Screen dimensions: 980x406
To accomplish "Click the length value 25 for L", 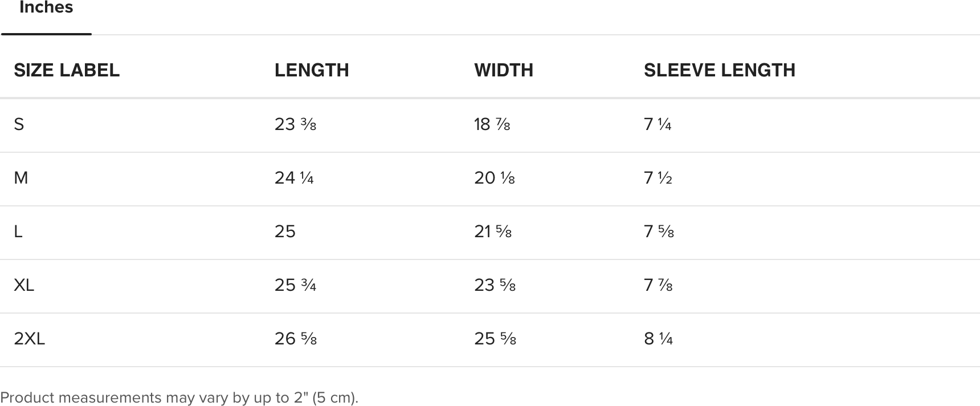I will tap(285, 232).
